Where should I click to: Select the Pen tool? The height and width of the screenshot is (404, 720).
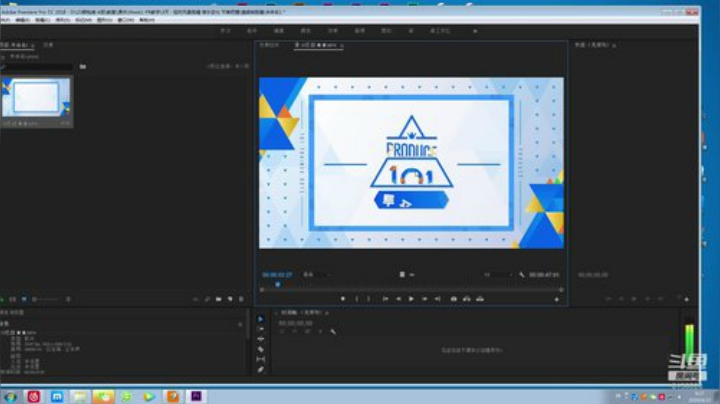click(261, 370)
